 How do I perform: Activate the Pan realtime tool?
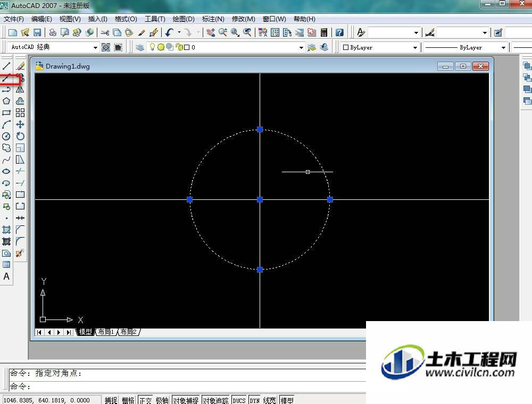point(211,32)
